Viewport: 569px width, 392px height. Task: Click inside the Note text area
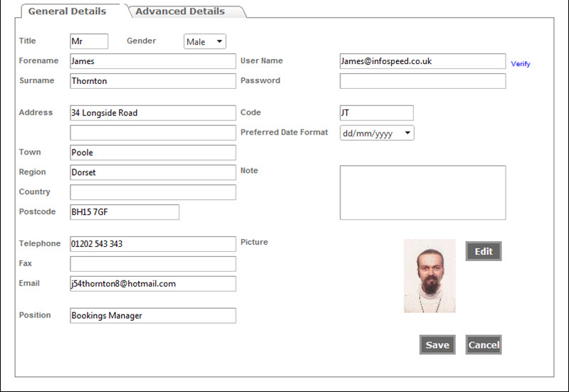[422, 193]
